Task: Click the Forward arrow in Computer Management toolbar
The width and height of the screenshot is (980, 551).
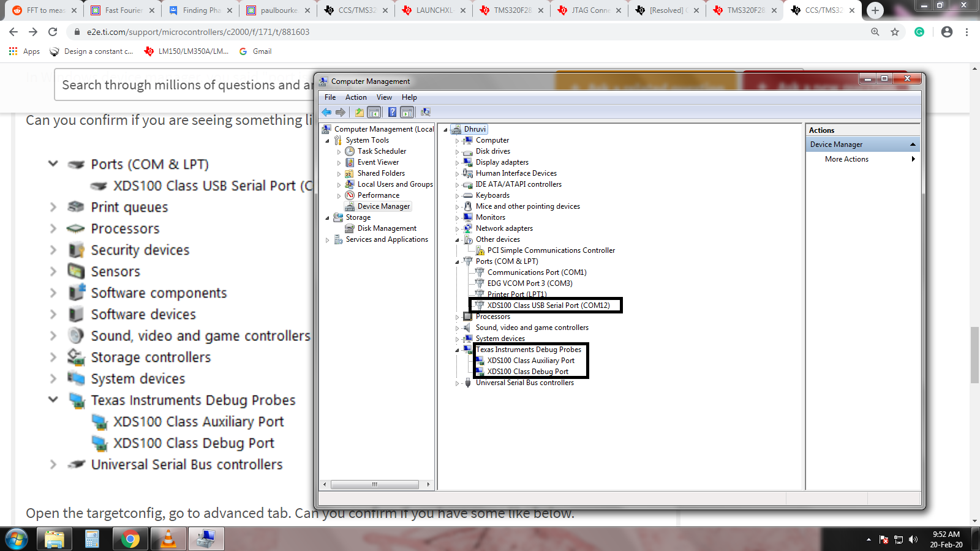Action: (341, 112)
